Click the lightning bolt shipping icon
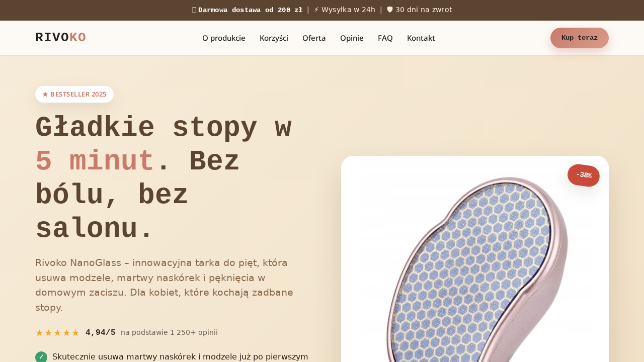The image size is (644, 362). 316,10
